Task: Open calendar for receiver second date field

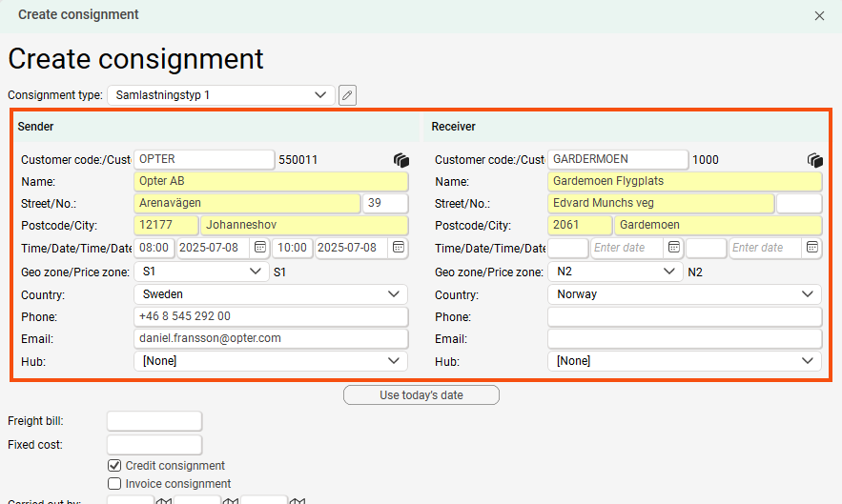Action: click(x=812, y=248)
